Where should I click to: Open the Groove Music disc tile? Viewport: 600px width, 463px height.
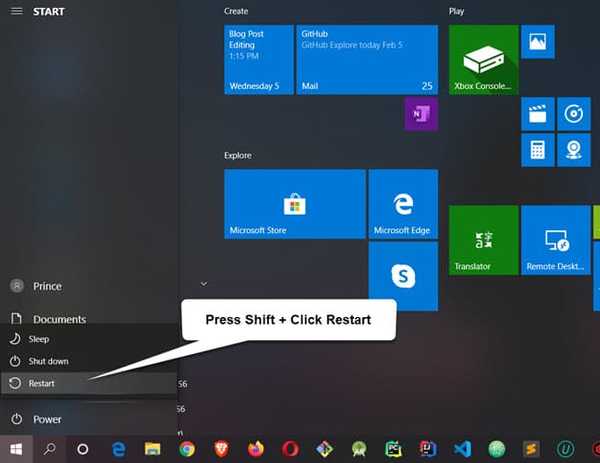pos(574,114)
